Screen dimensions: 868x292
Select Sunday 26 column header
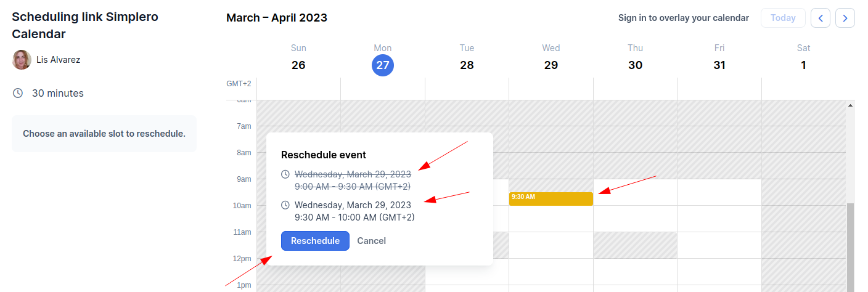(x=298, y=57)
